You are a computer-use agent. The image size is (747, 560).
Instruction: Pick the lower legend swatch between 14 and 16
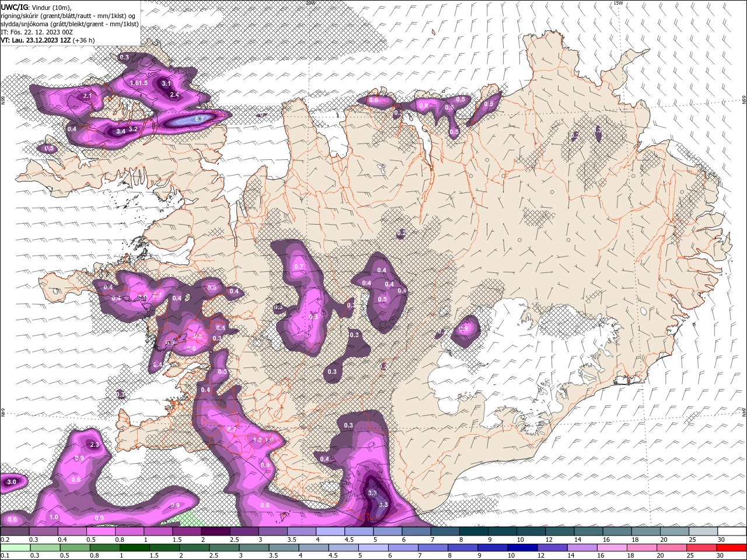point(582,548)
